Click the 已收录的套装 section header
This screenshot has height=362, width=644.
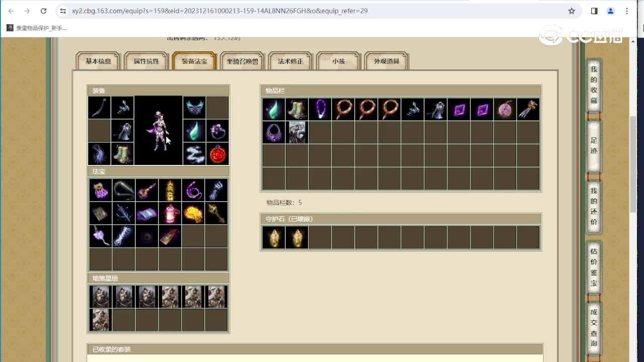click(x=315, y=349)
